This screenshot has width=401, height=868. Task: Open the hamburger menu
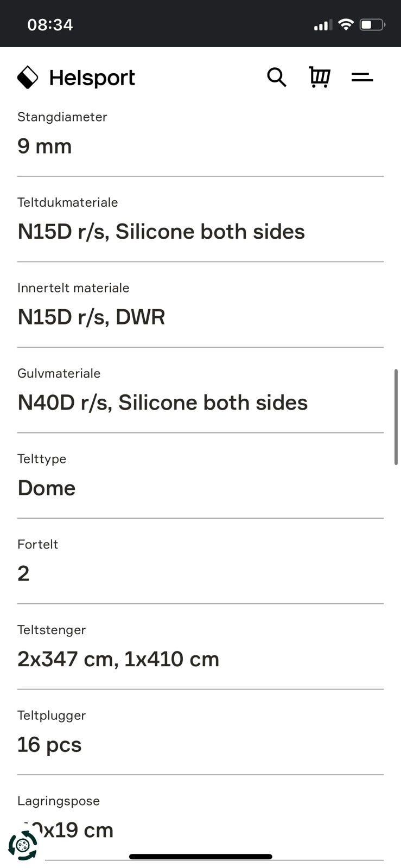click(x=362, y=78)
